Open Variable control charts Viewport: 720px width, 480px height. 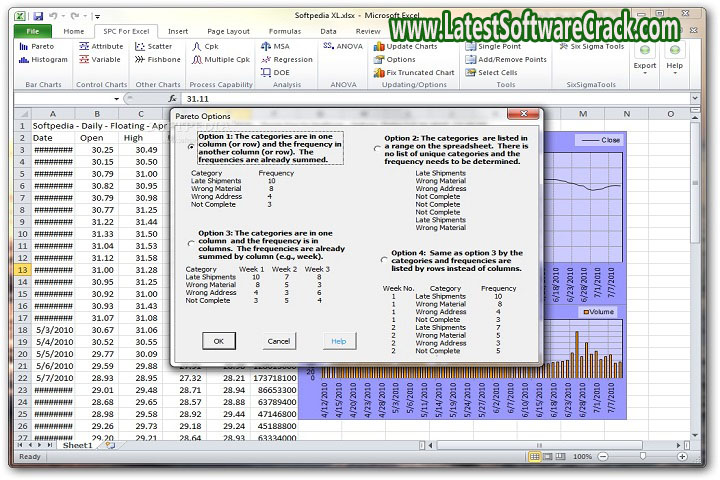click(x=100, y=60)
